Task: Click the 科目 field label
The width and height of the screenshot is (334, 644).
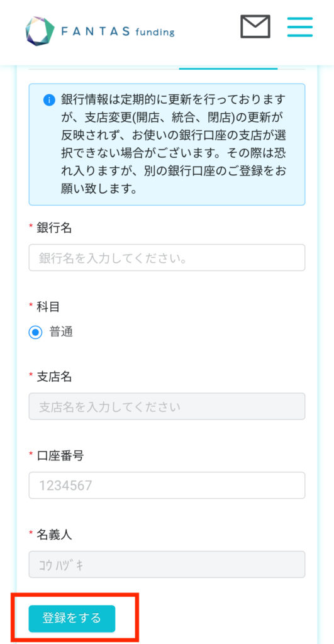Action: click(48, 306)
